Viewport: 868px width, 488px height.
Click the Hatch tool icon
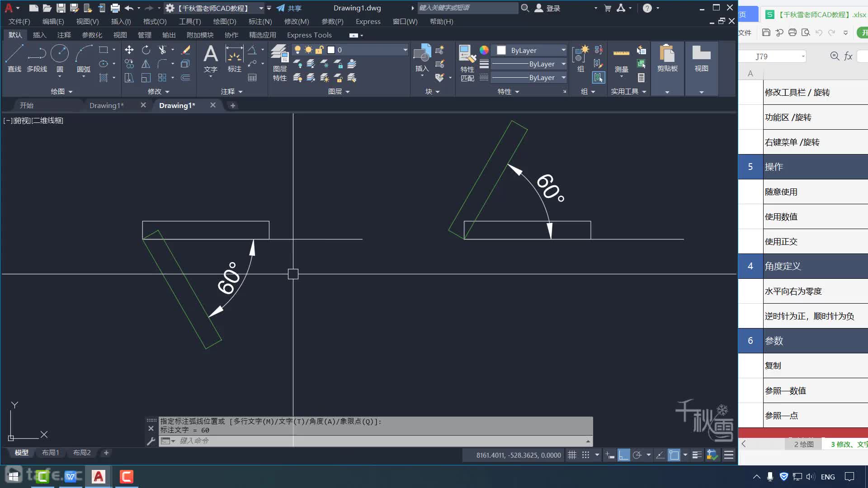[104, 78]
